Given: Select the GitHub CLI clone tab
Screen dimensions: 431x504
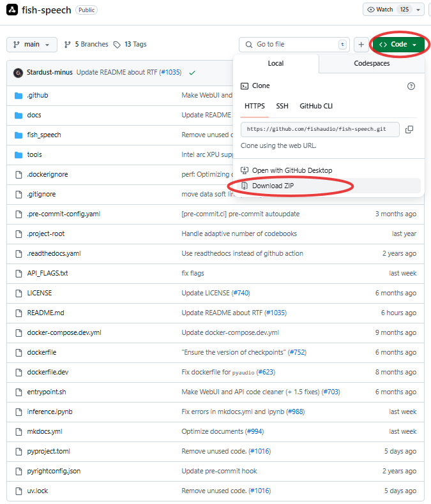Looking at the screenshot, I should pos(316,106).
